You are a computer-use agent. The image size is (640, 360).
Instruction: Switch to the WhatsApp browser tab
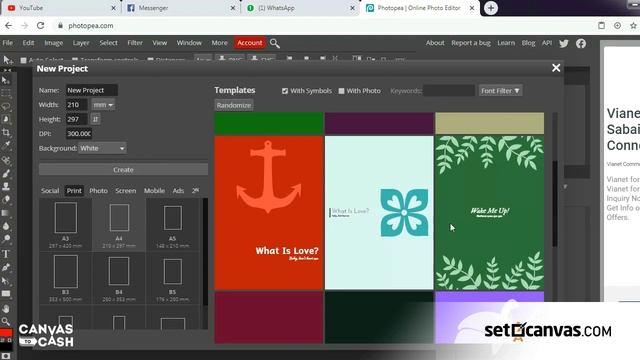point(301,8)
